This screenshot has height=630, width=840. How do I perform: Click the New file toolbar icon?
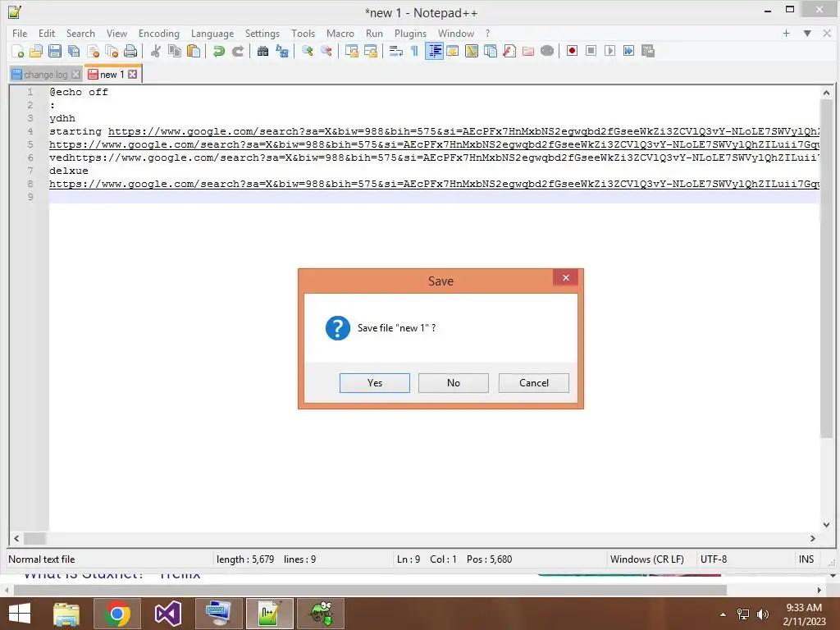pos(18,51)
